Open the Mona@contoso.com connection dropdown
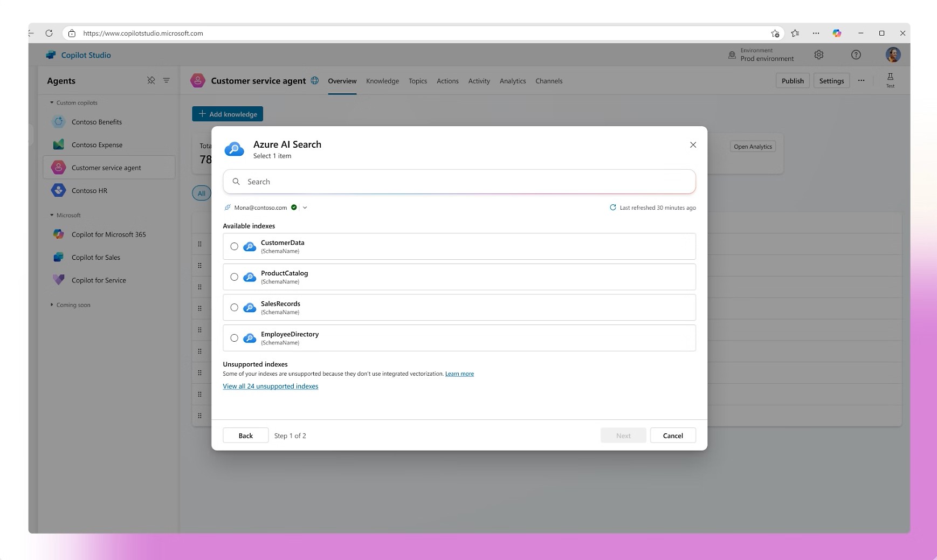The image size is (937, 560). (x=305, y=207)
